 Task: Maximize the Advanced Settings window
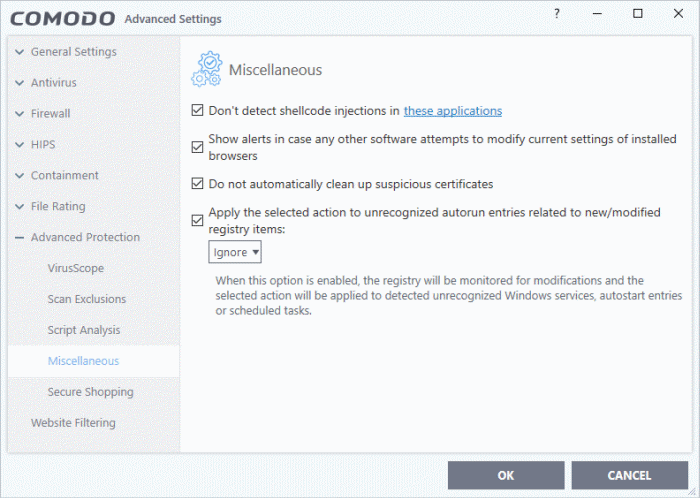(638, 14)
